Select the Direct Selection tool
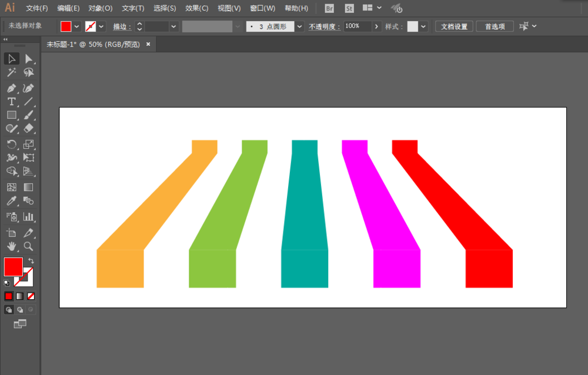 (28, 59)
